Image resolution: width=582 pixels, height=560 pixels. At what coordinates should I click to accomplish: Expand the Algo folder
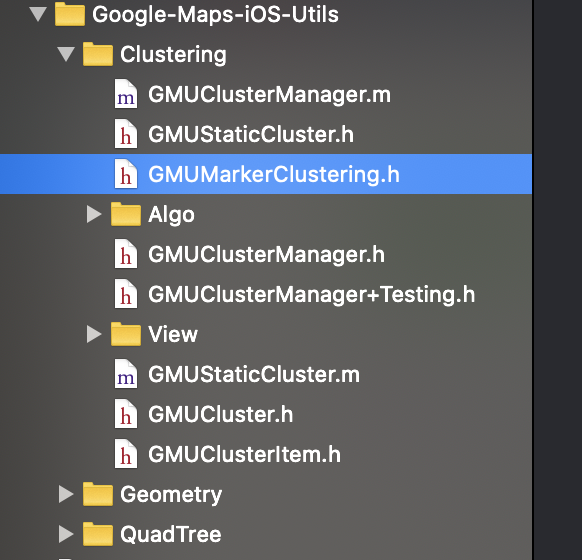coord(94,214)
